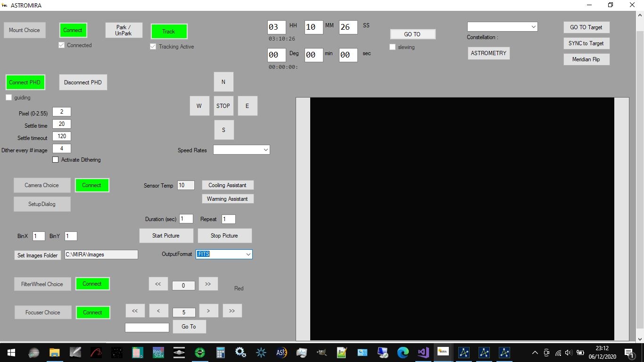Screen dimensions: 644x362
Task: Enable the Activate Dithering checkbox
Action: coord(56,160)
